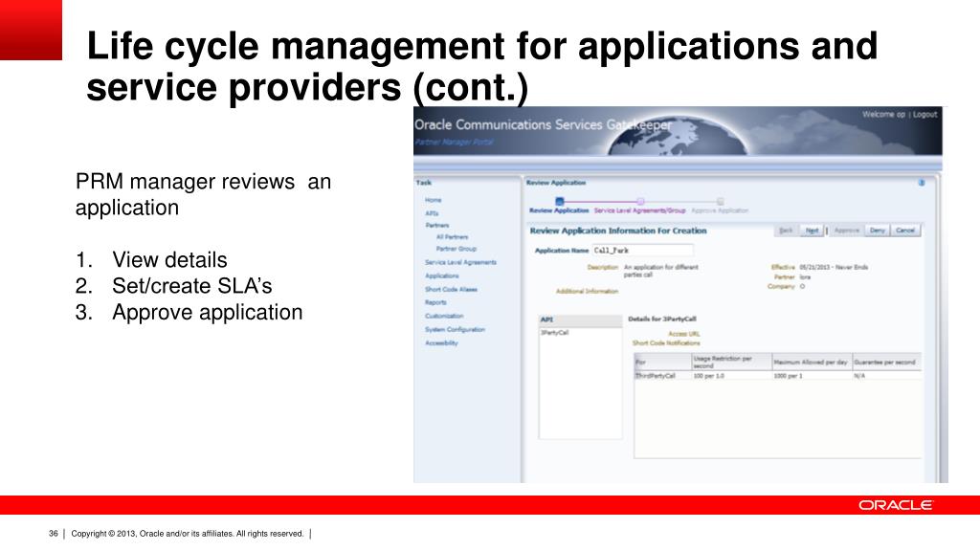Open Applications in the Task menu
The height and width of the screenshot is (551, 980).
pos(442,275)
